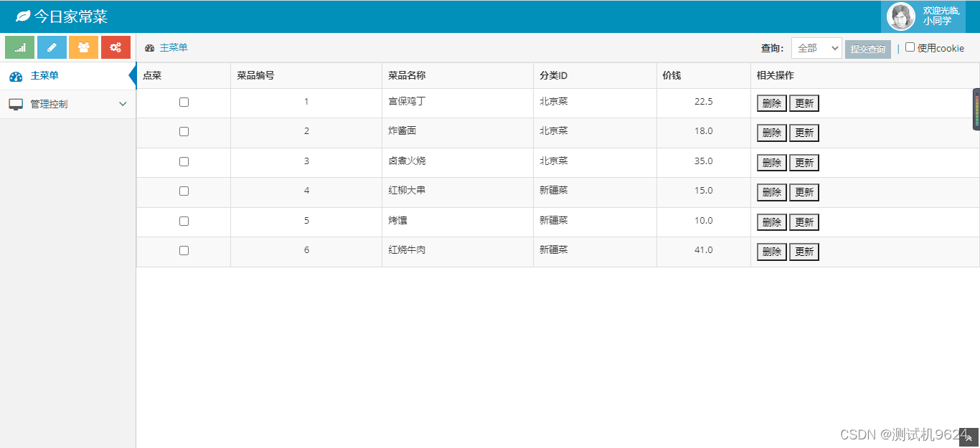Click the leaf logo beside 今日家常菜

23,16
